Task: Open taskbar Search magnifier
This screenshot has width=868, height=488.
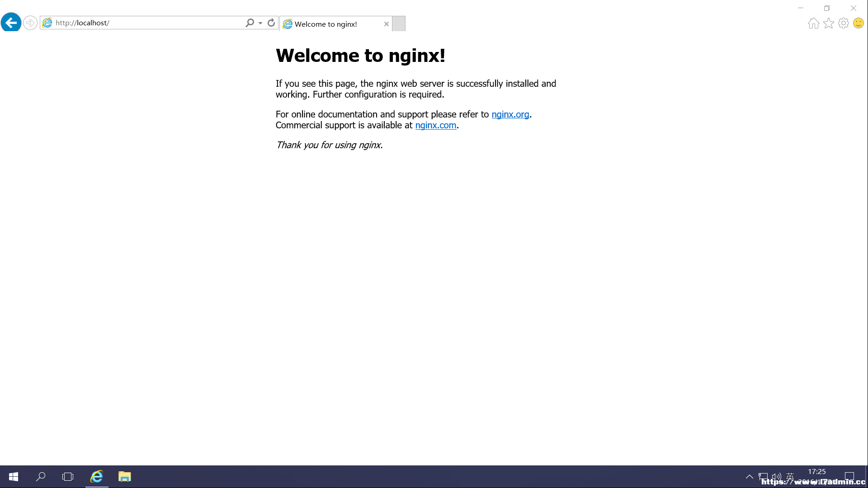Action: (41, 477)
